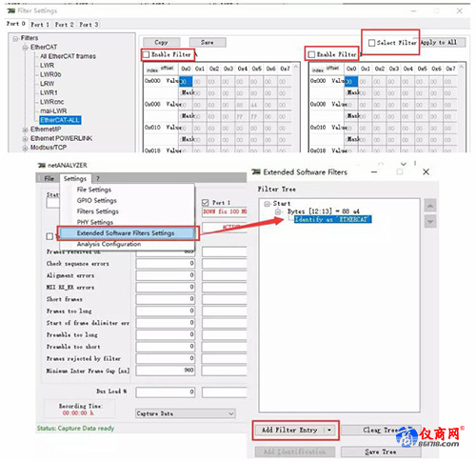Expand the Ethernet POWERLINK tree node
The width and height of the screenshot is (476, 461).
pyautogui.click(x=25, y=139)
